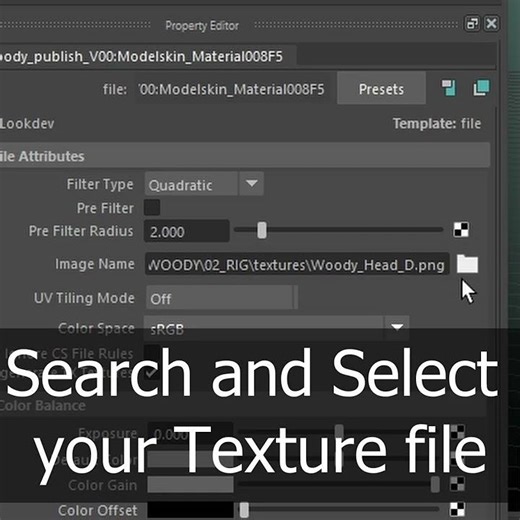
Task: Click the Image Name label
Action: tap(95, 264)
